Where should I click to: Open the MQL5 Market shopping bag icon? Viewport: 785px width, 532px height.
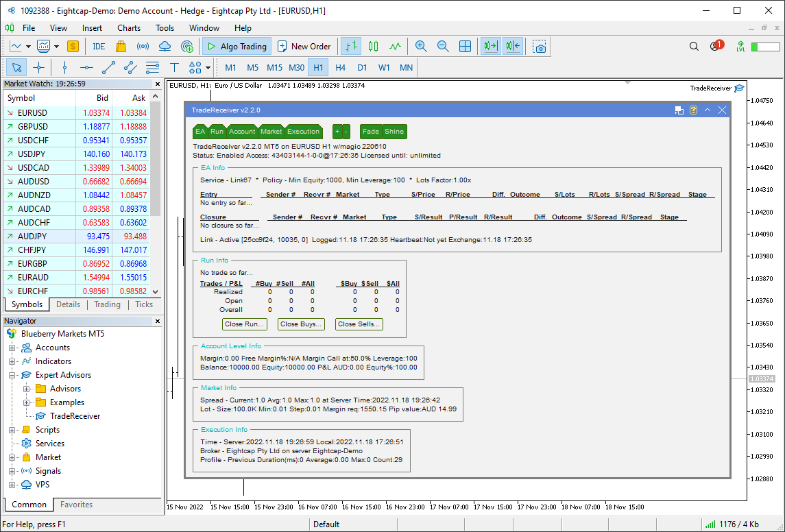[x=121, y=47]
